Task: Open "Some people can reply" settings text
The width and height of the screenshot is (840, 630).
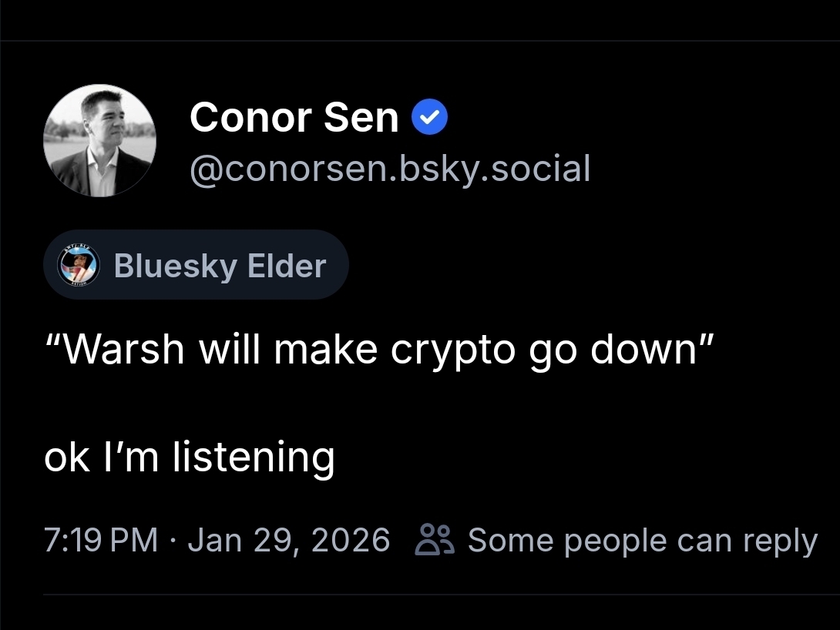Action: click(642, 540)
